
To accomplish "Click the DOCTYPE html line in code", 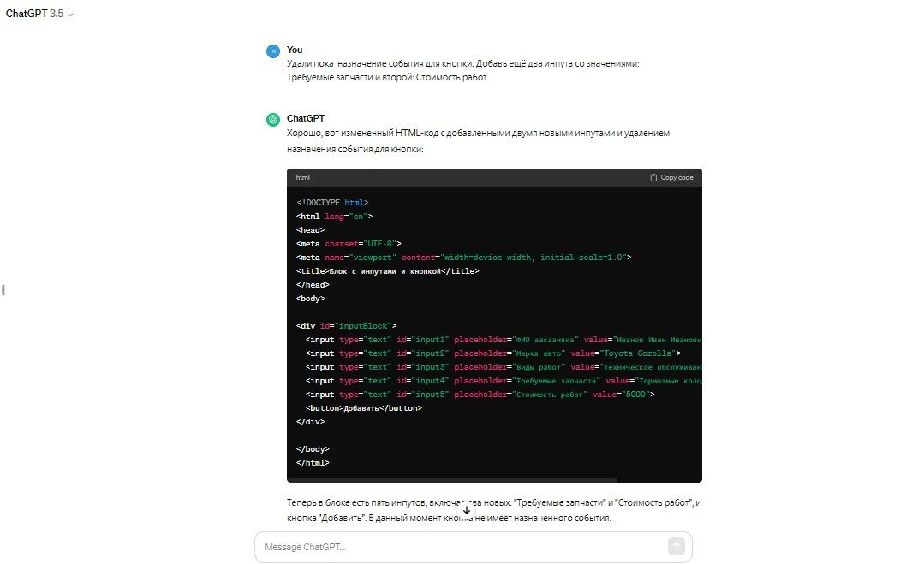I will point(332,203).
